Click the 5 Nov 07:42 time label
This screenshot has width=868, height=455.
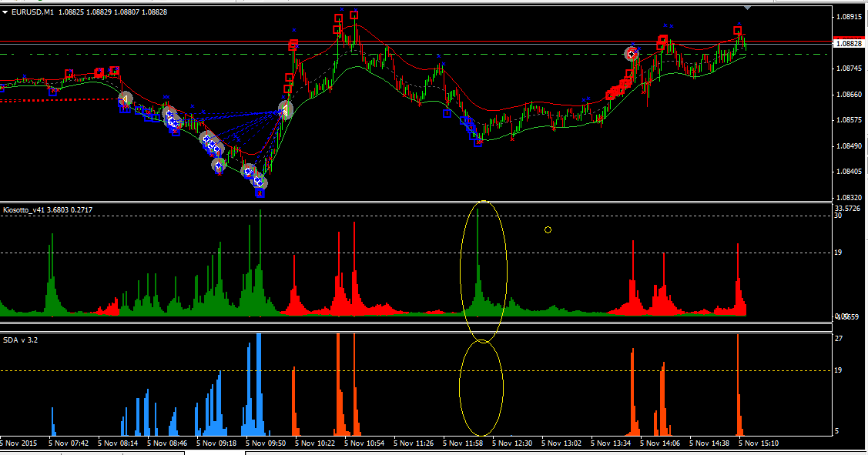[x=69, y=443]
